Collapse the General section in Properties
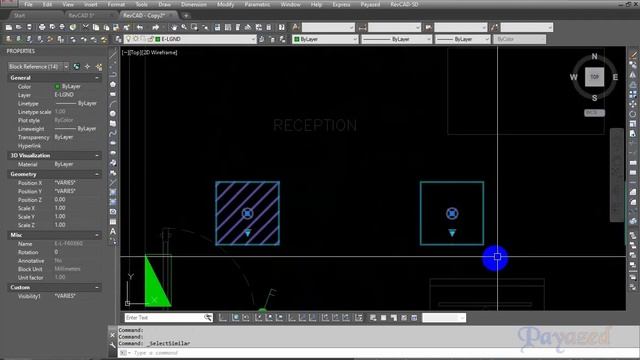This screenshot has height=360, width=640. coord(97,78)
